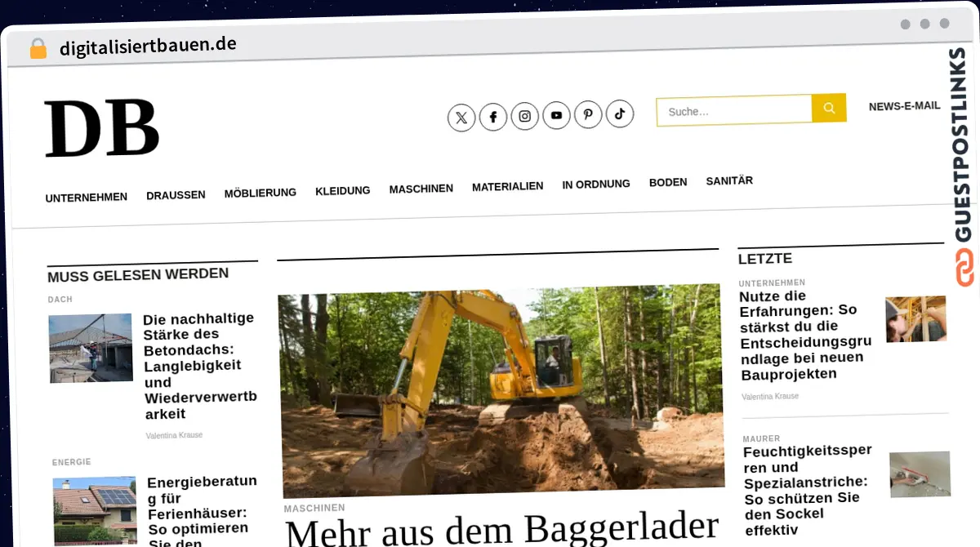Open the TikTok social icon

[x=619, y=114]
